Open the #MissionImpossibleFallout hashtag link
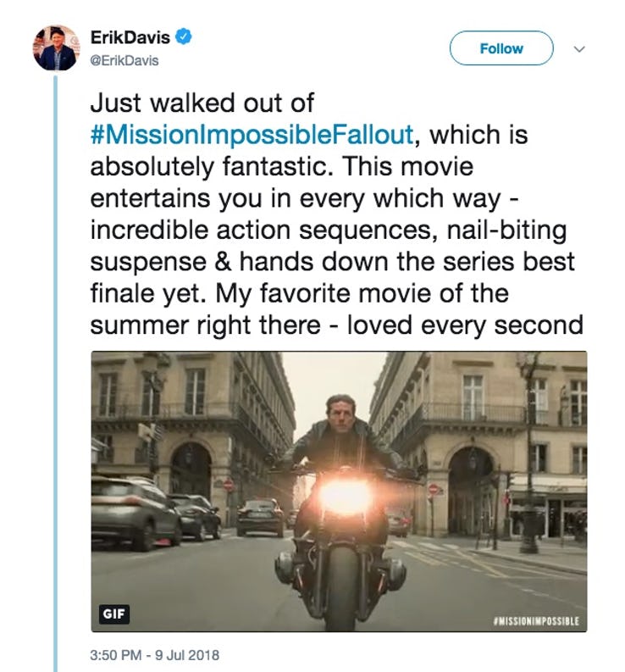The width and height of the screenshot is (625, 672). click(x=252, y=133)
